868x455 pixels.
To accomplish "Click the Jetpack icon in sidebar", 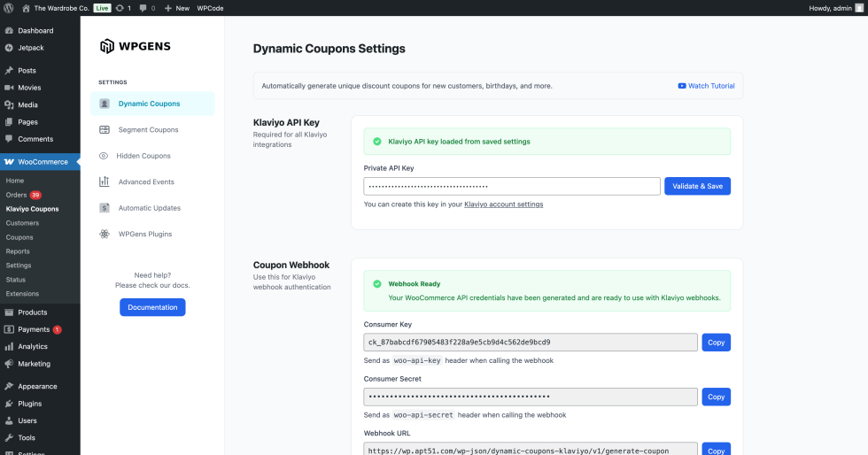I will pos(9,48).
